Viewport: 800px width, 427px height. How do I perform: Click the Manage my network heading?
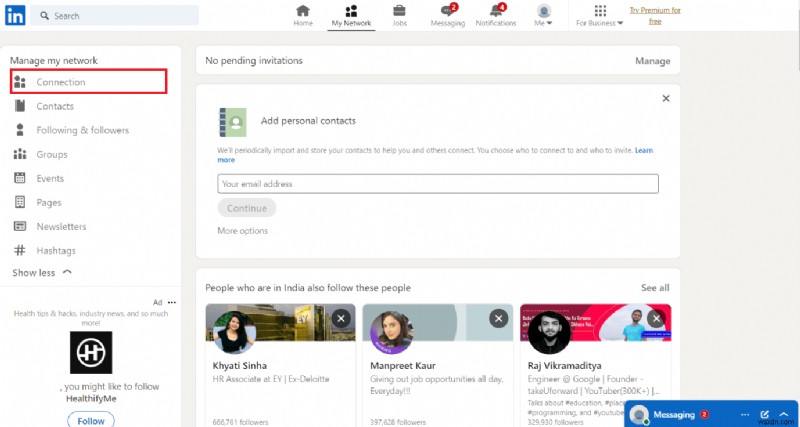(x=54, y=61)
